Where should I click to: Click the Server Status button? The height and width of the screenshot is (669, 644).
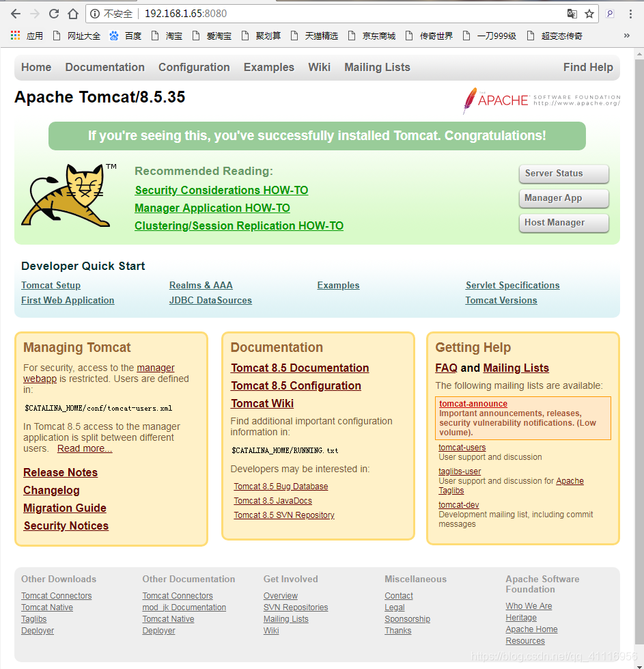pyautogui.click(x=564, y=174)
